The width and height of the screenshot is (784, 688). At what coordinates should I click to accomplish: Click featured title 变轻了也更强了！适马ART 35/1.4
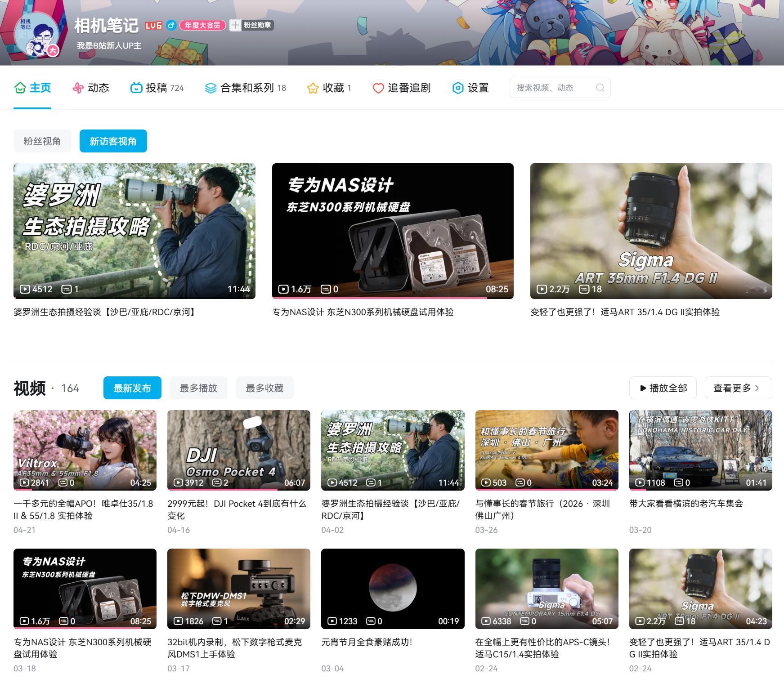[625, 312]
